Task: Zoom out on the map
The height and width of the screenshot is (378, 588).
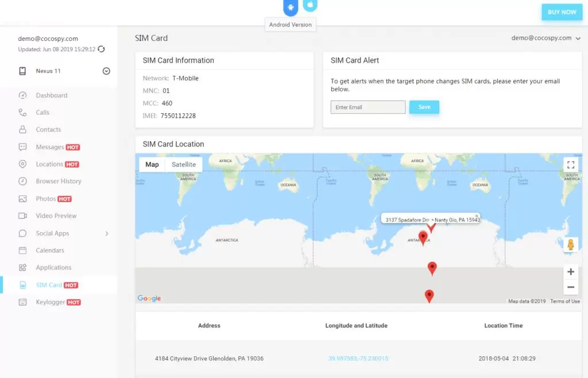Action: pos(570,287)
